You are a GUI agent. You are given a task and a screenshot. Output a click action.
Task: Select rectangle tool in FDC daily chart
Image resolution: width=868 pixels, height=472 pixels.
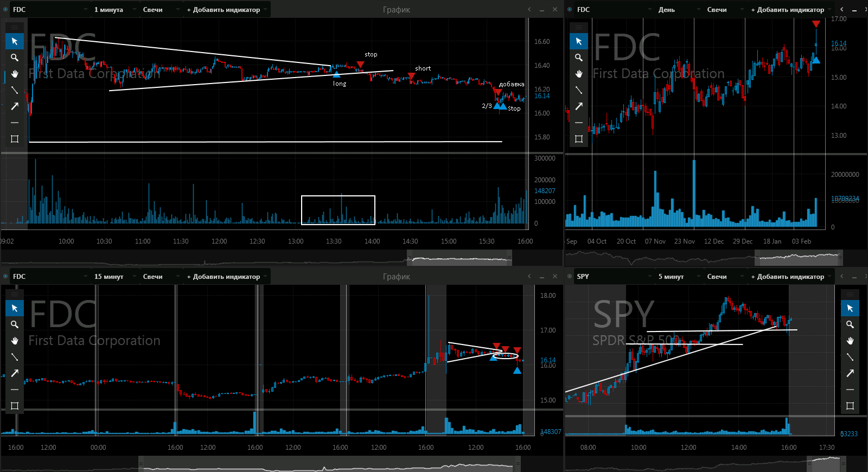pos(579,139)
